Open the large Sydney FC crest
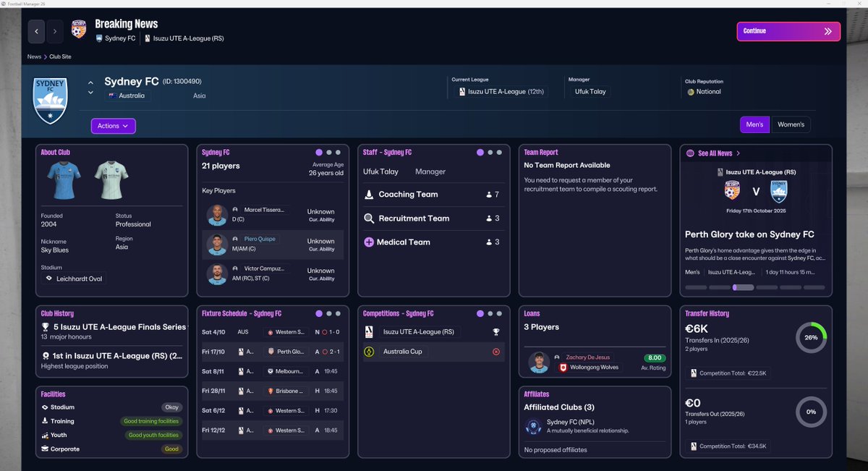The height and width of the screenshot is (471, 868). click(51, 101)
